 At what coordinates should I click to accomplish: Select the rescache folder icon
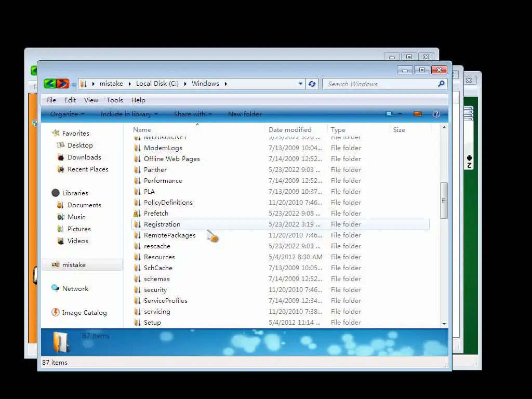[137, 246]
